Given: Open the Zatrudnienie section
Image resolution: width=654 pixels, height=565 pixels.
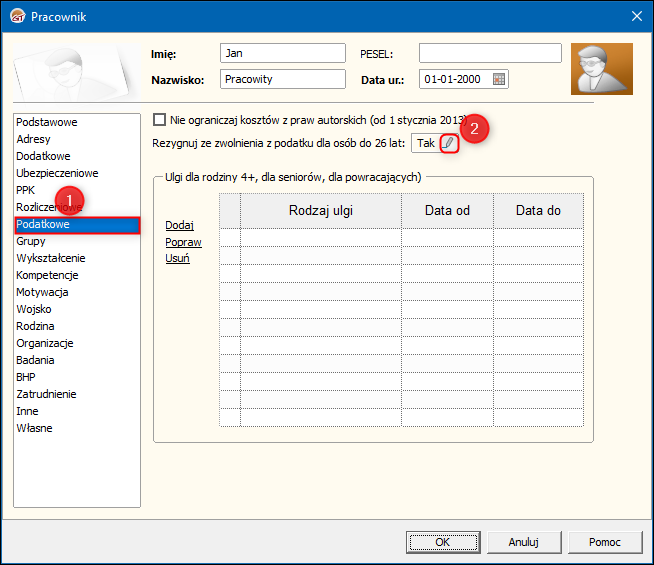Looking at the screenshot, I should coord(46,394).
